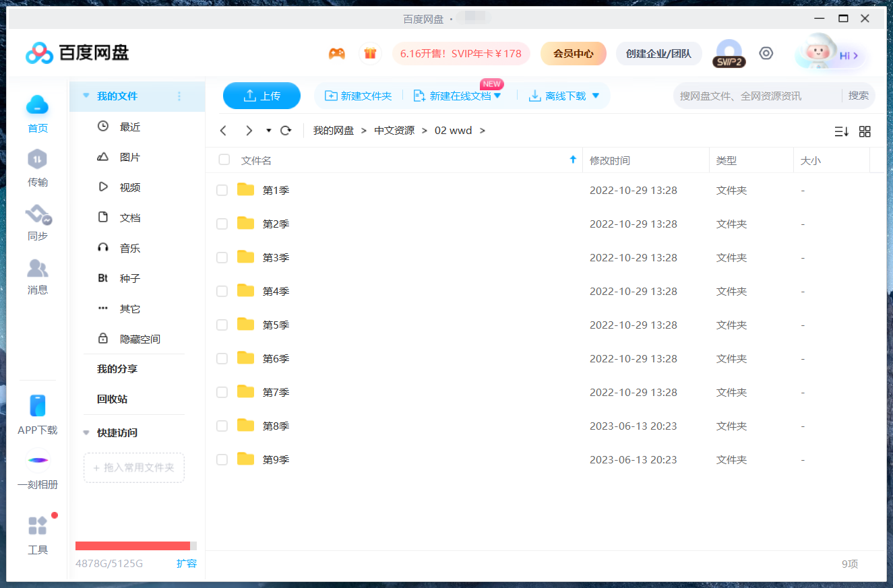The width and height of the screenshot is (893, 588).
Task: Expand breadcrumb arrow after 中文资源
Action: (425, 131)
